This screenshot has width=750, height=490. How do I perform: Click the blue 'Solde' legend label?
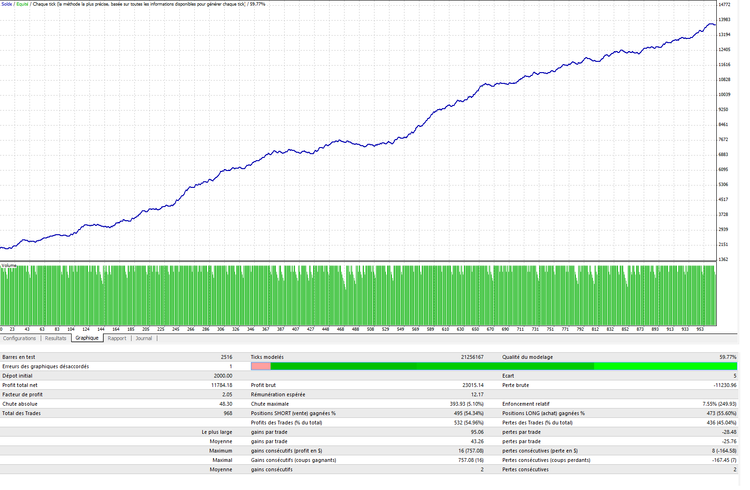point(7,4)
